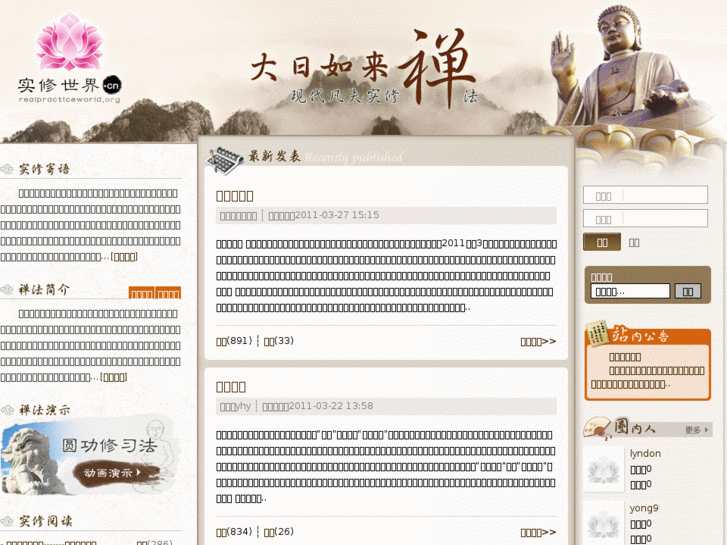Open lyndon's profile name link
The width and height of the screenshot is (727, 545).
click(645, 454)
